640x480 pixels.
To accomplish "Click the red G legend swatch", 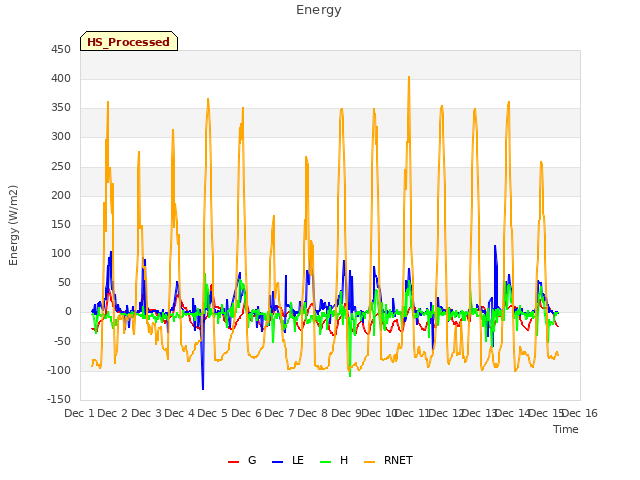I will (x=233, y=462).
